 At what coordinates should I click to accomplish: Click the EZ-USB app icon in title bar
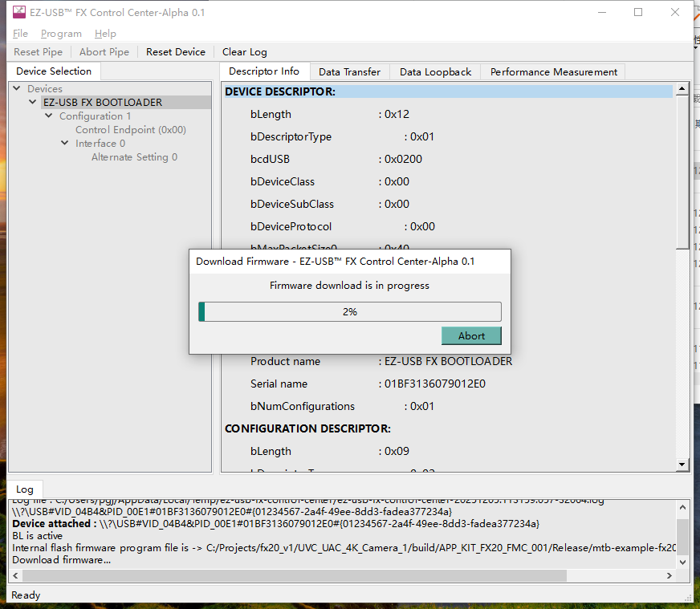[19, 12]
